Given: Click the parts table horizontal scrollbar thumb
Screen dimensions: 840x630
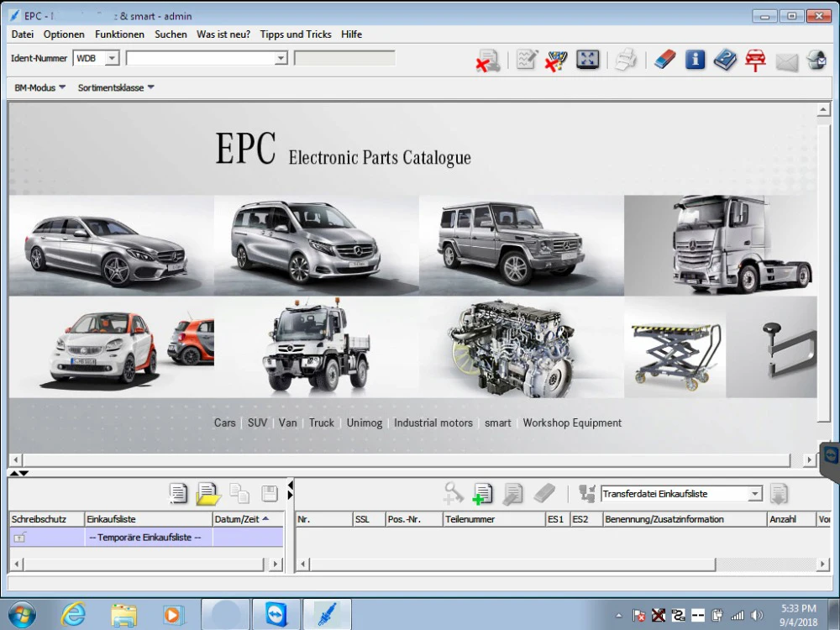Looking at the screenshot, I should pyautogui.click(x=512, y=564).
